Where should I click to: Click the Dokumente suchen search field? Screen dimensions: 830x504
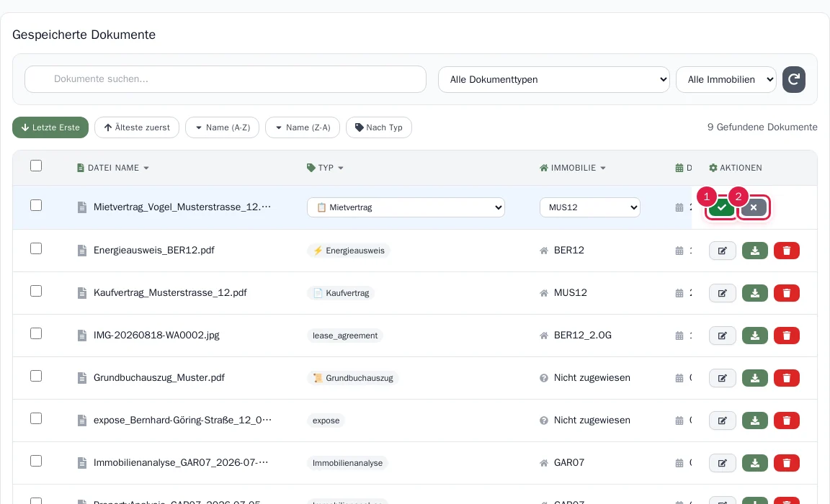[225, 79]
